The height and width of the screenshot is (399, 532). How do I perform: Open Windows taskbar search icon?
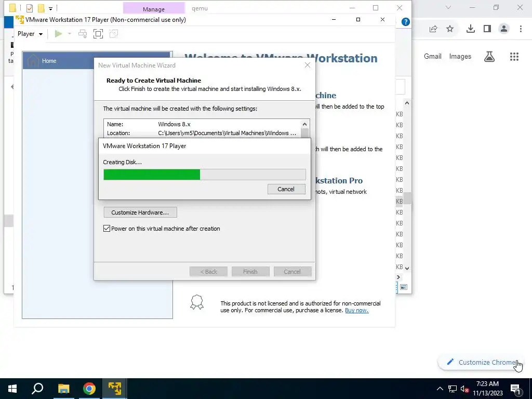click(x=37, y=389)
